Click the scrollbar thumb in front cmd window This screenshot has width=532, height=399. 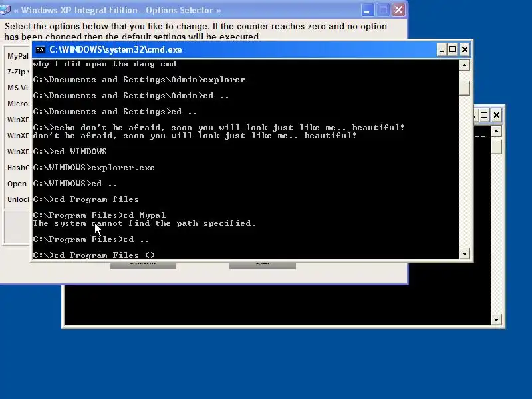click(464, 88)
